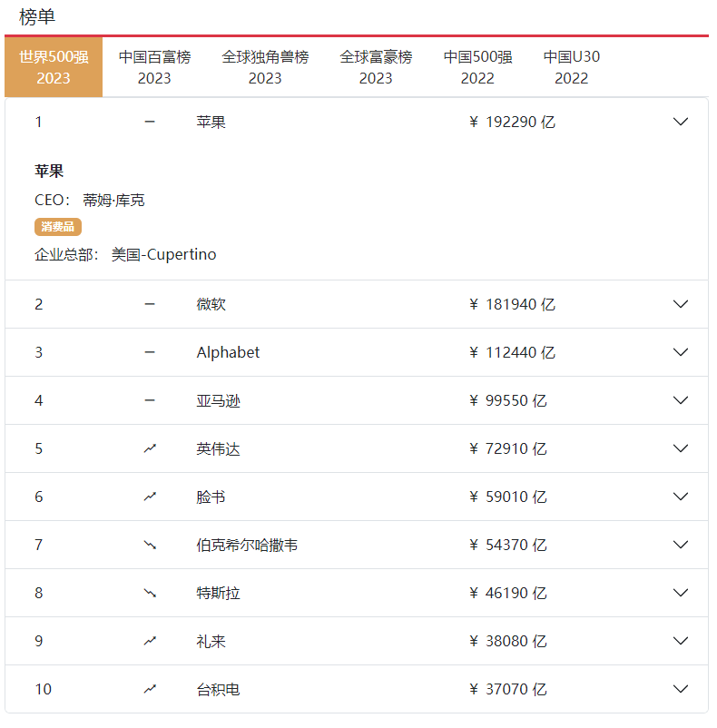Collapse the 苹果 row details

pyautogui.click(x=681, y=122)
